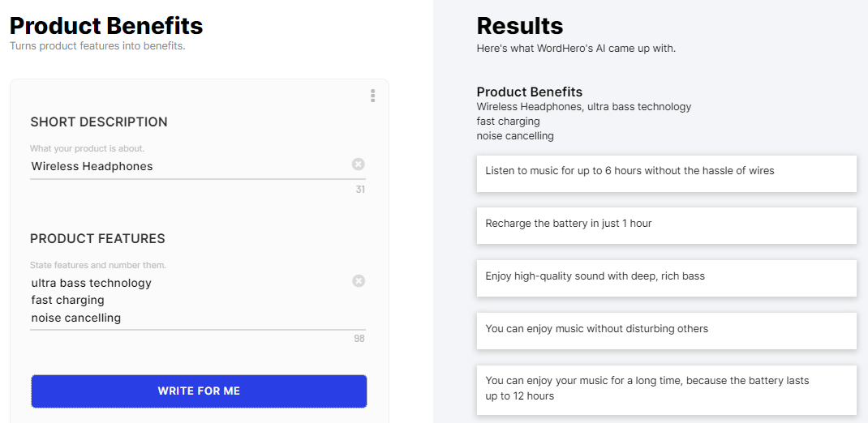868x423 pixels.
Task: Click the Short Description section label
Action: [x=99, y=122]
